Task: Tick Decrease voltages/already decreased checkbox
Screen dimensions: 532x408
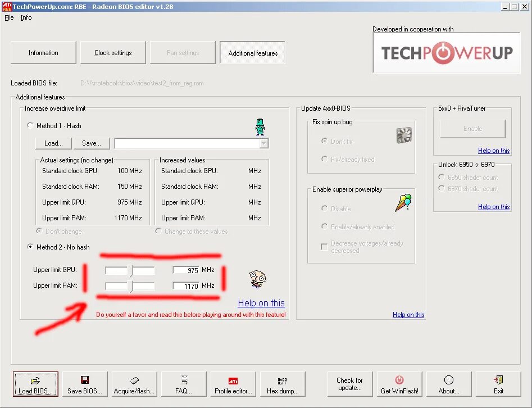Action: 324,247
